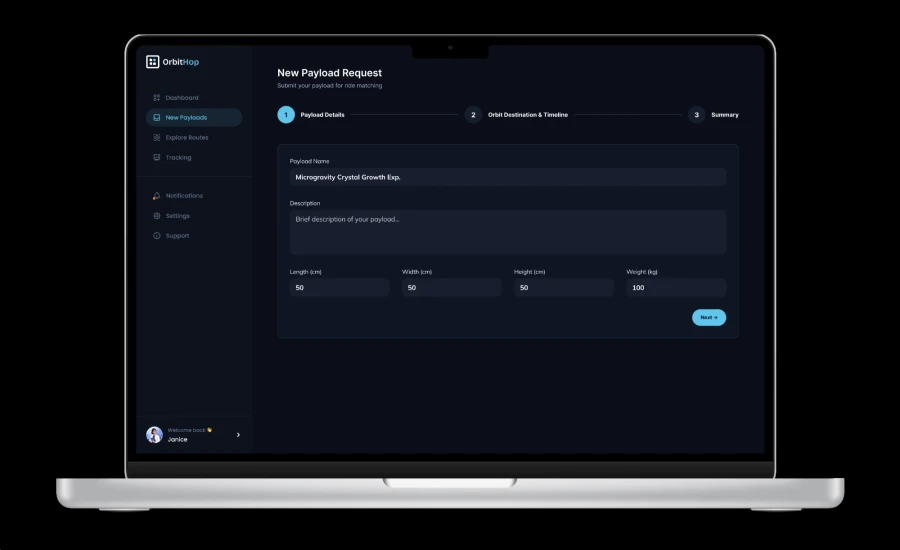Click the 'Welcome back' greeting text
The width and height of the screenshot is (900, 550).
187,430
